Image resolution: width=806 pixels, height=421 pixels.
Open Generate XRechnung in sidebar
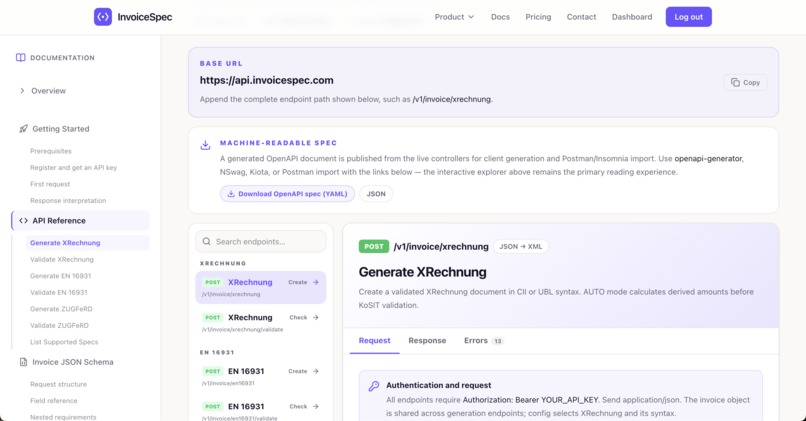click(x=87, y=243)
